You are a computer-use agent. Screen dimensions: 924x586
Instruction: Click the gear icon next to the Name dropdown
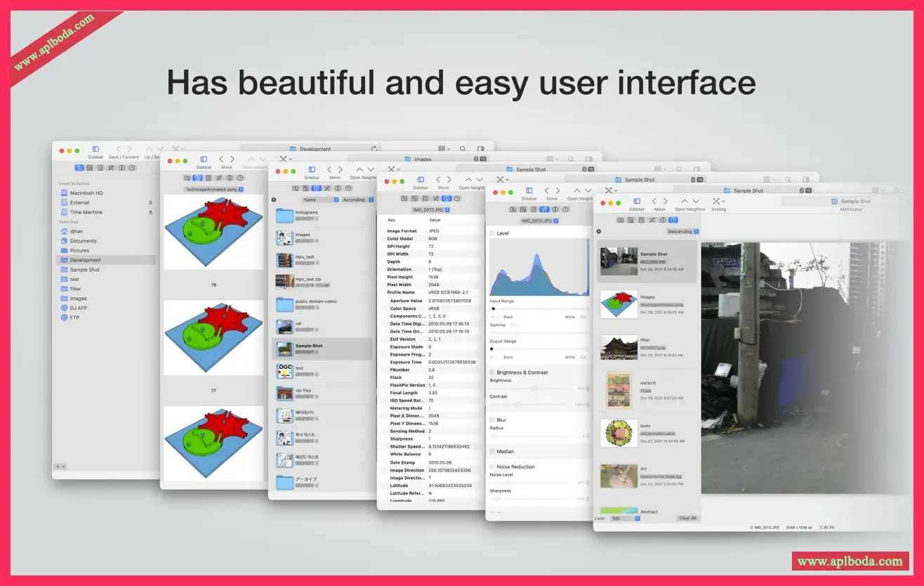tap(274, 200)
